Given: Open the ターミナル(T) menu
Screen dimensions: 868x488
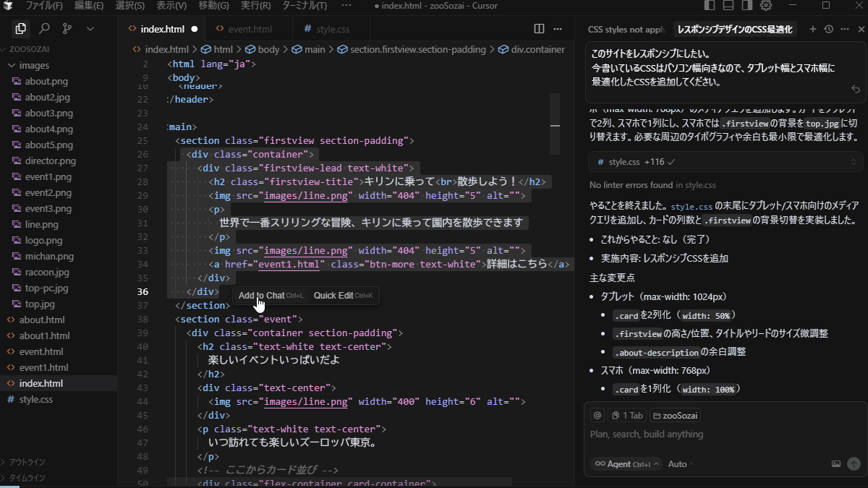Looking at the screenshot, I should pyautogui.click(x=303, y=6).
